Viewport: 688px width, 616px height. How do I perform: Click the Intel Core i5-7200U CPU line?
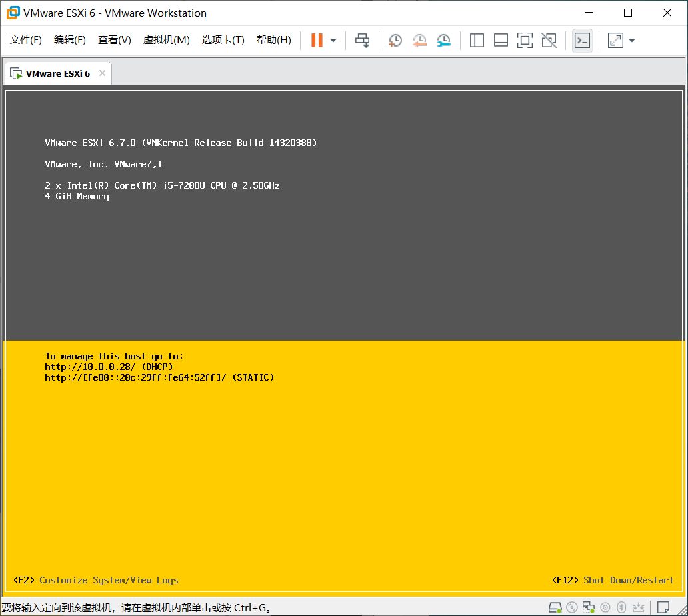[162, 185]
